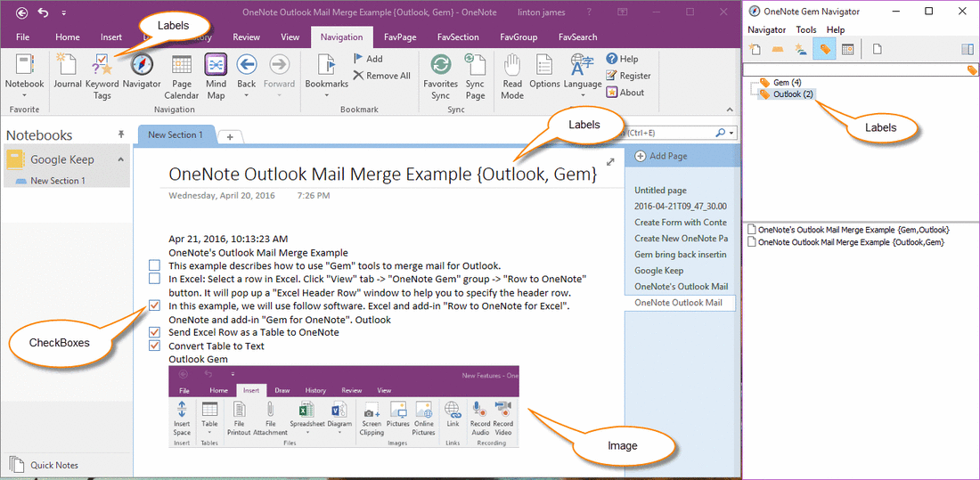Click Add Page in the page list

point(661,156)
